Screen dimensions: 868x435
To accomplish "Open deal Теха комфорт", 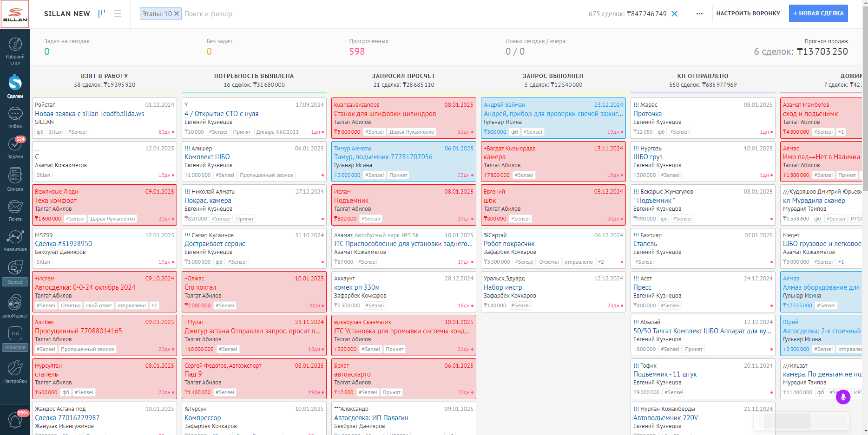I will pos(56,201).
